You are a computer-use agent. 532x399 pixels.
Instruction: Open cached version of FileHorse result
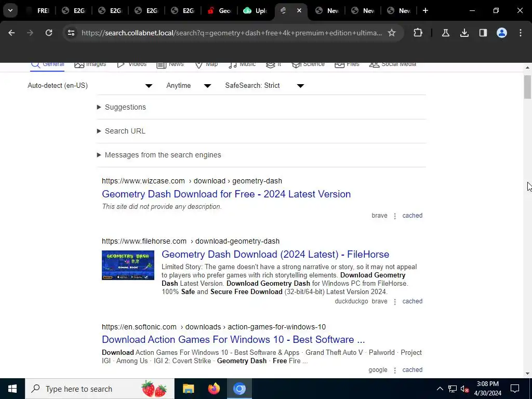point(412,301)
